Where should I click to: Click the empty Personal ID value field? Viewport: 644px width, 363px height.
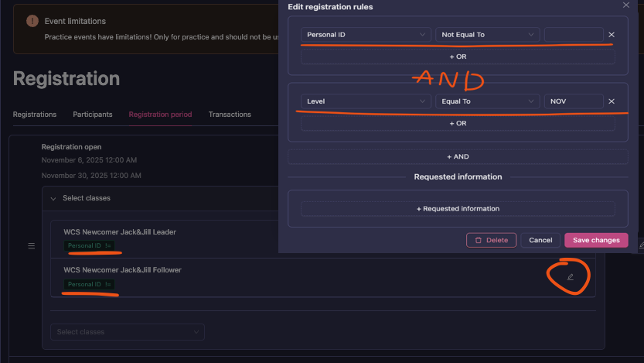(x=573, y=35)
